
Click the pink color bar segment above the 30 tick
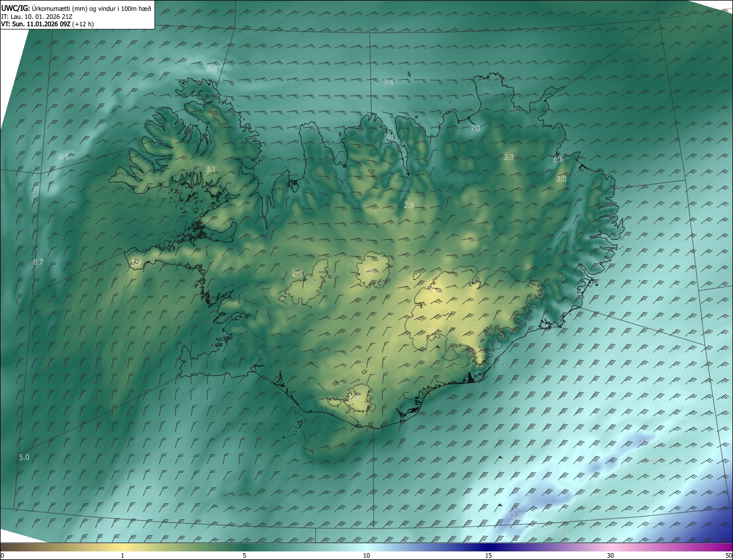tap(610, 547)
